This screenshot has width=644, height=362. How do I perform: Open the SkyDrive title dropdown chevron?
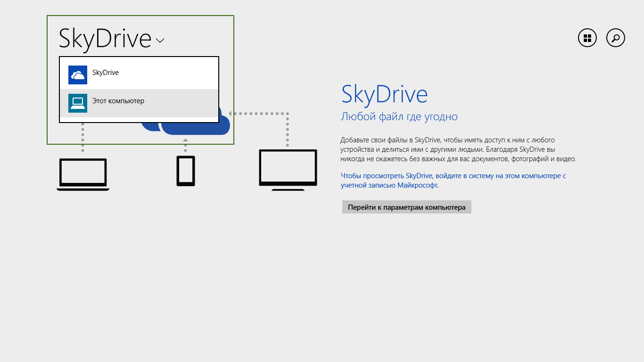[x=160, y=41]
